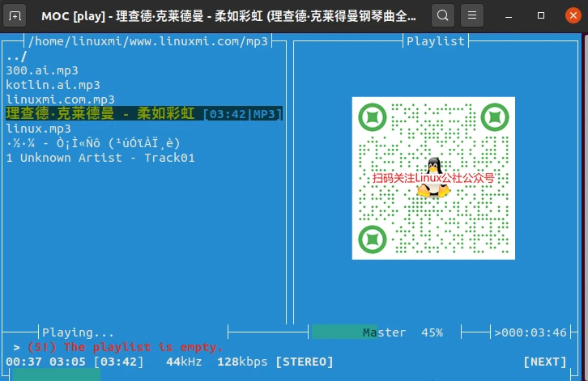This screenshot has height=381, width=588.
Task: Click the [NEXT] indicator
Action: click(545, 362)
